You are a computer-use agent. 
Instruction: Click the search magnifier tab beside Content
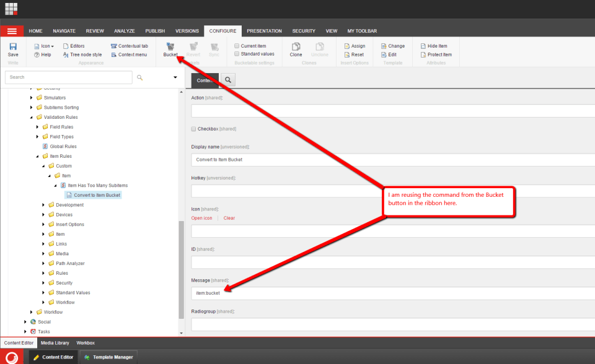(x=228, y=80)
